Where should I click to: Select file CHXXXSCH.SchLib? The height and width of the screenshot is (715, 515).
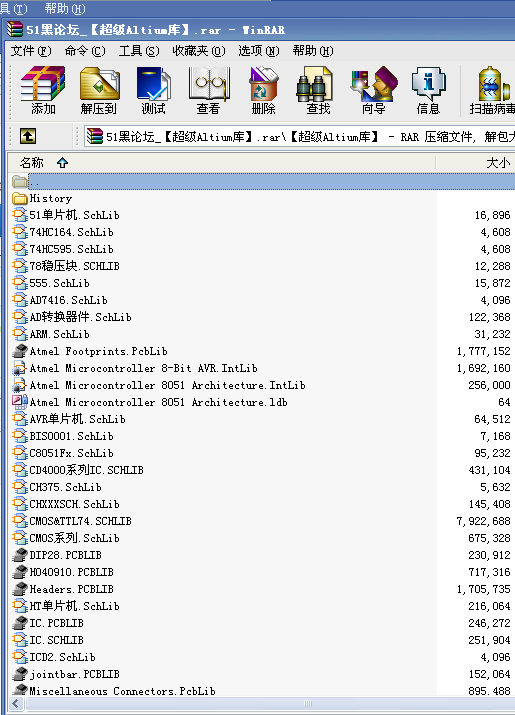(74, 504)
